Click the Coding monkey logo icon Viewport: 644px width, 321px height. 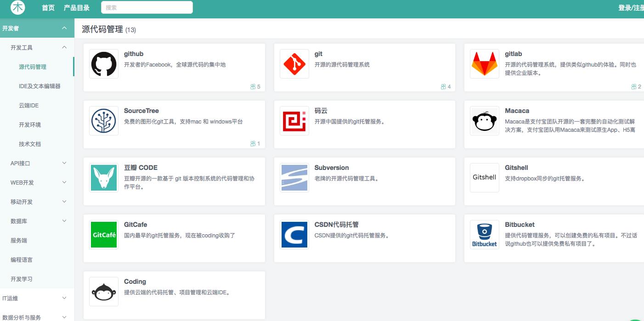pyautogui.click(x=103, y=292)
